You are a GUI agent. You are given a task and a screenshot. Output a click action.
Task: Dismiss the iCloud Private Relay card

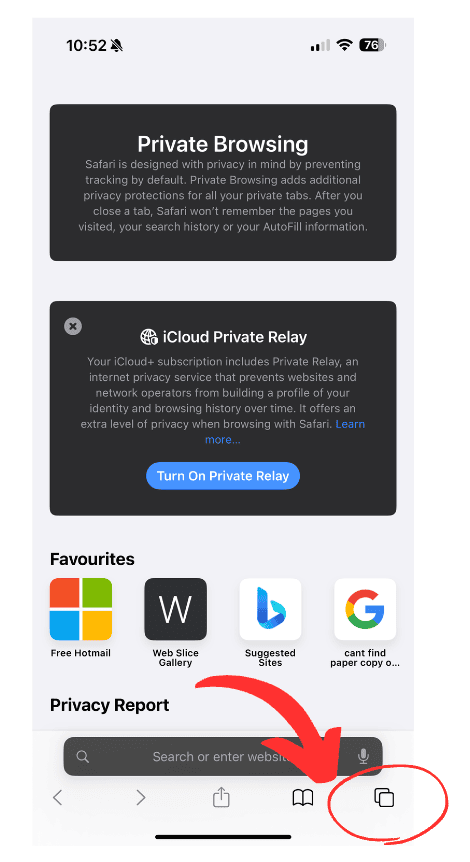click(73, 327)
